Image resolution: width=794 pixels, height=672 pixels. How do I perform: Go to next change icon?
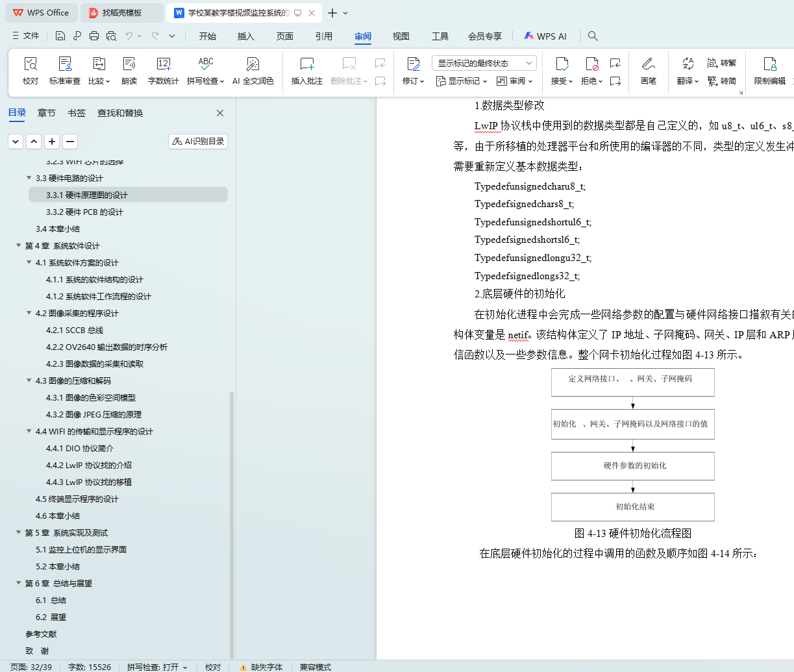(615, 81)
